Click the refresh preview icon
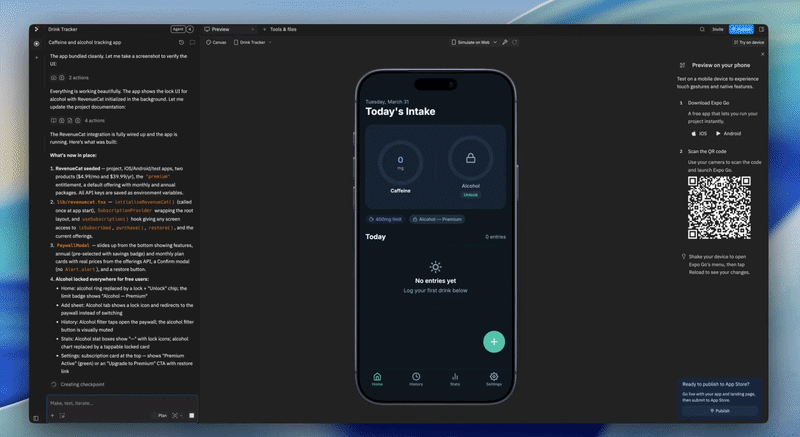800x437 pixels. [x=516, y=43]
